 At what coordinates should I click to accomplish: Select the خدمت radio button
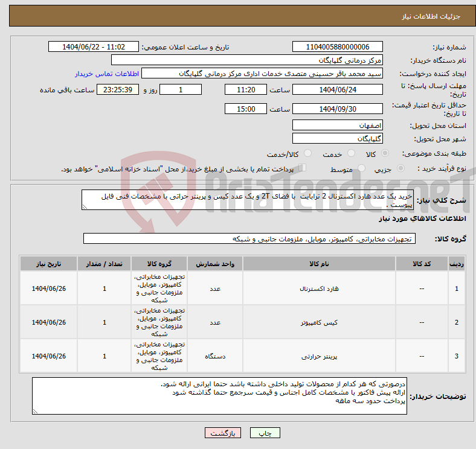point(351,153)
